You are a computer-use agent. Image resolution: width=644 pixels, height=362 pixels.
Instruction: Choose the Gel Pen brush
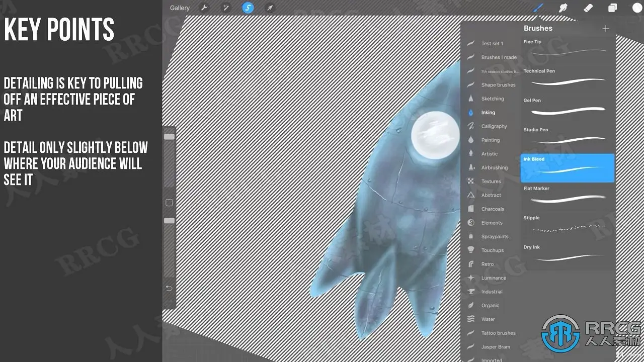tap(568, 109)
